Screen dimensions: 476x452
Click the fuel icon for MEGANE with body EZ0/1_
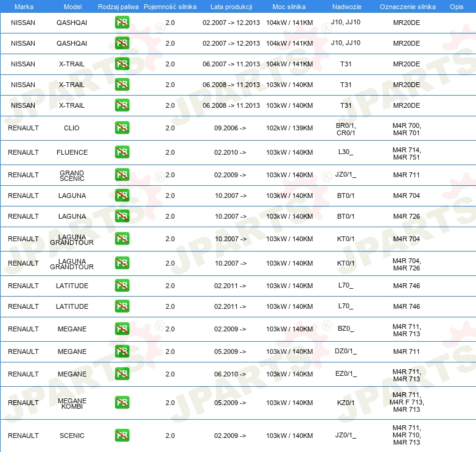tap(122, 374)
